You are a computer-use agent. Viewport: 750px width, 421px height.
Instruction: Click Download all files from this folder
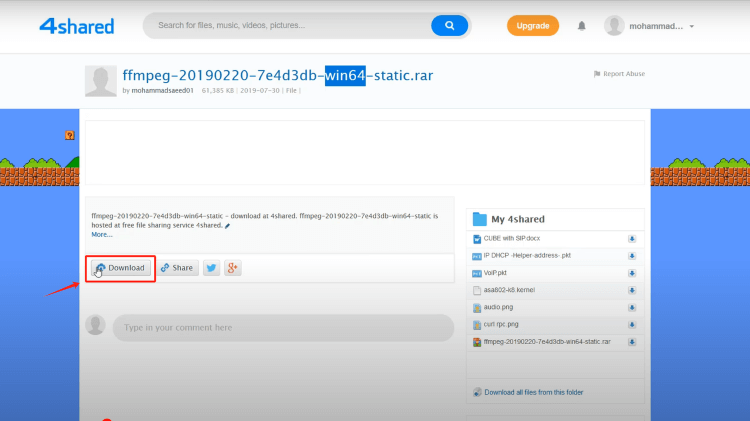coord(534,392)
